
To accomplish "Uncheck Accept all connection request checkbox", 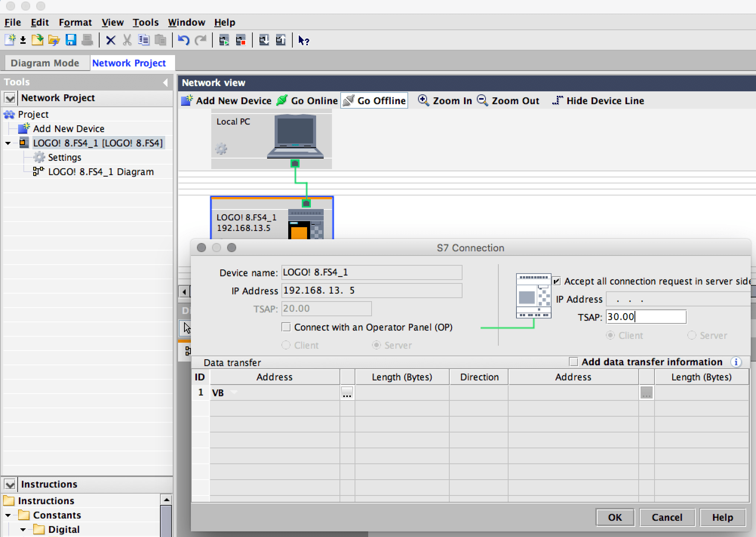I will 557,282.
